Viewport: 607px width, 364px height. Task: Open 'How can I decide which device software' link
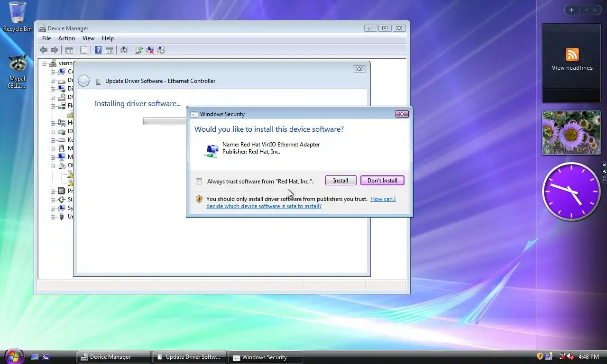(301, 202)
